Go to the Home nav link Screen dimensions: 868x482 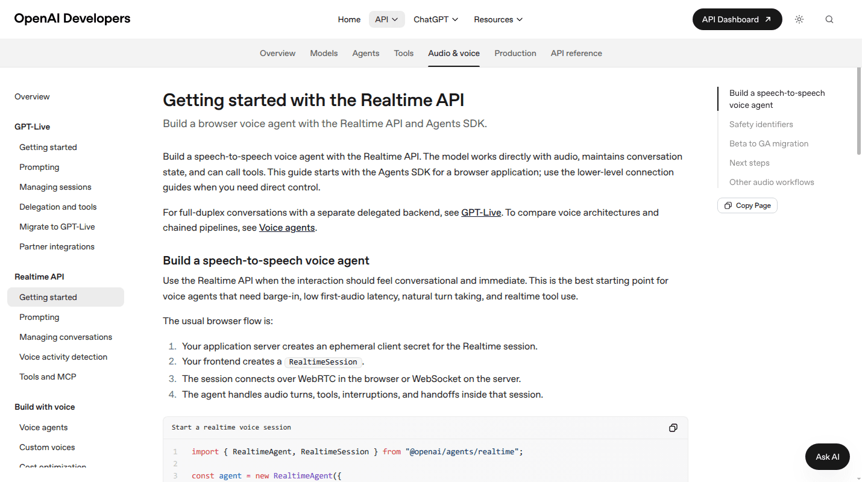[349, 19]
